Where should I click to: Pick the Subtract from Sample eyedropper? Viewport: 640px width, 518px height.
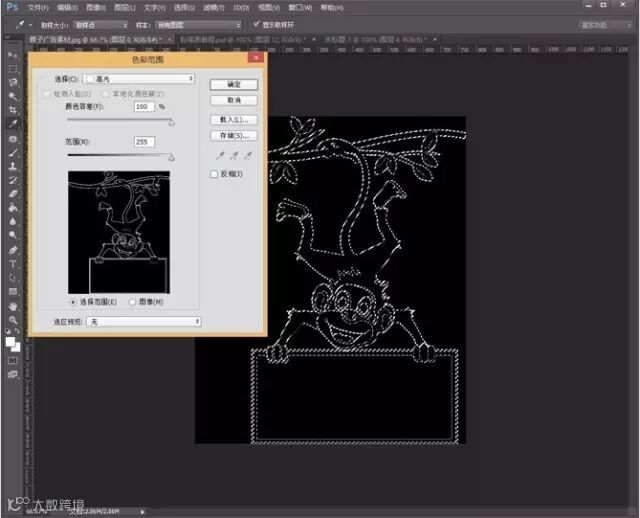pyautogui.click(x=248, y=155)
